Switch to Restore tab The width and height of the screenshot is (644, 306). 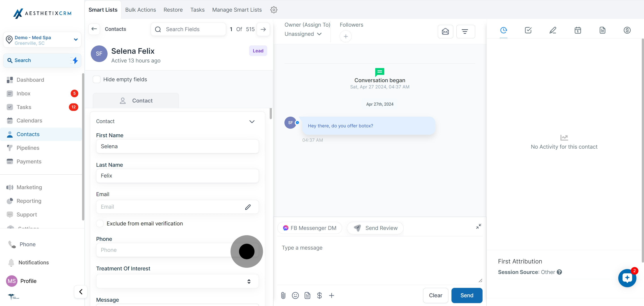coord(173,10)
